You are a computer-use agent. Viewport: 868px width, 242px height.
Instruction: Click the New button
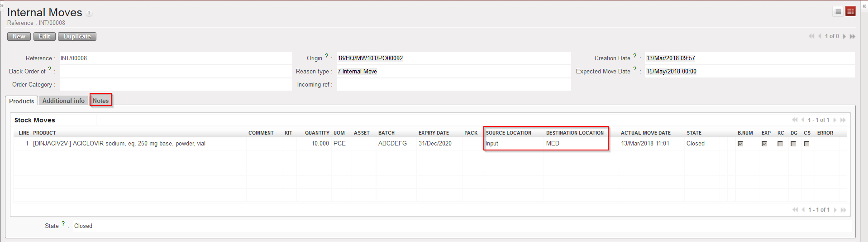[19, 36]
